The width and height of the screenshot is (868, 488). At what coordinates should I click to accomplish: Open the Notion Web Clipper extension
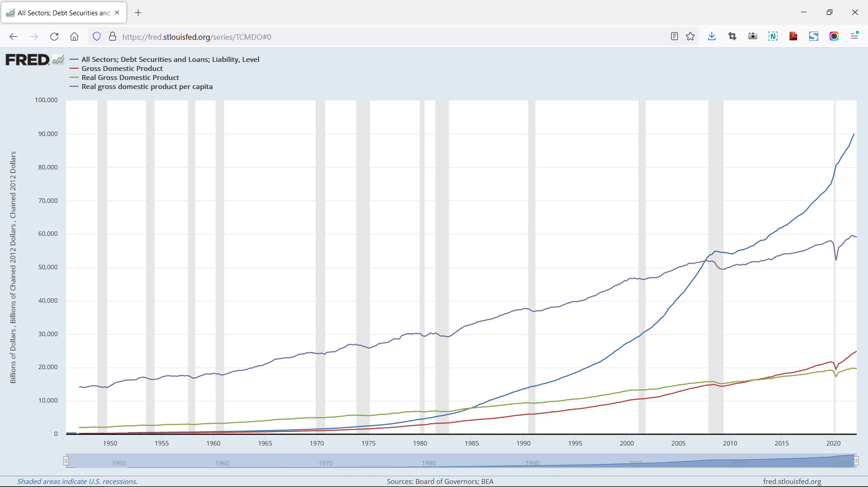tap(773, 36)
